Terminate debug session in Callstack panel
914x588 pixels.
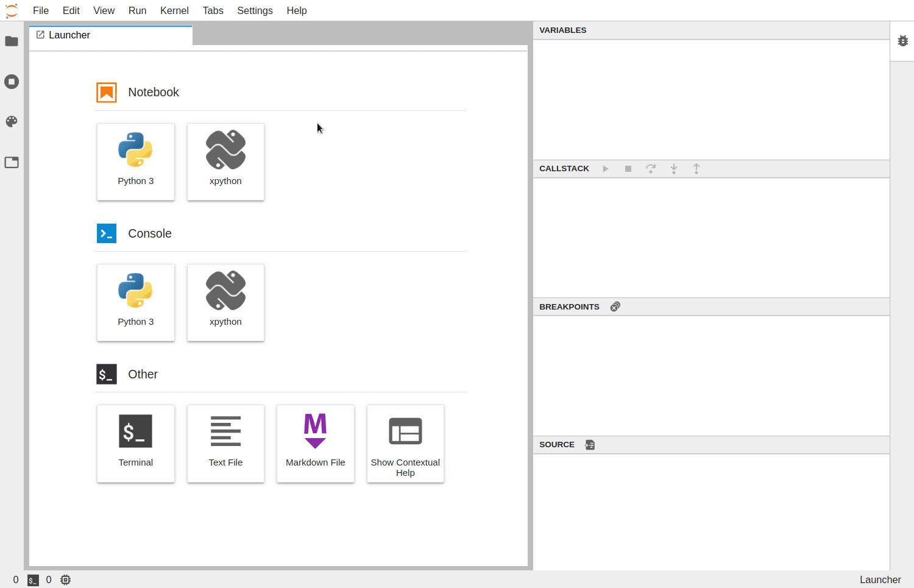[x=628, y=169]
